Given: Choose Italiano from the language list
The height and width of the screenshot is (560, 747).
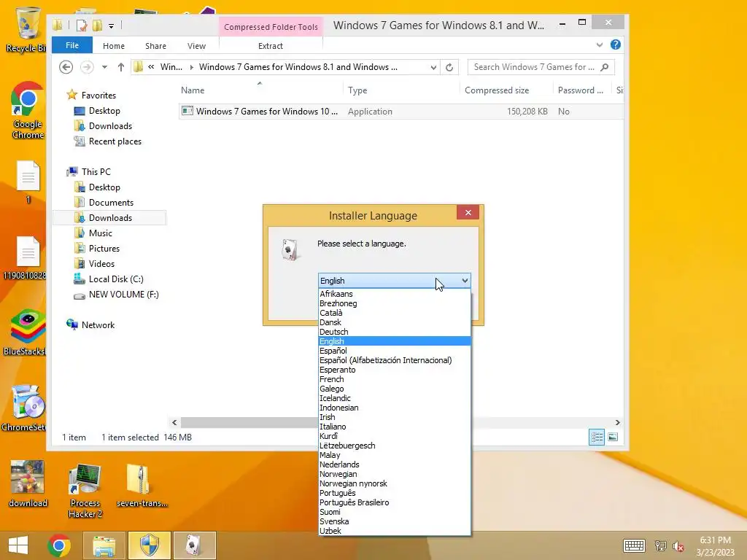Looking at the screenshot, I should pos(395,427).
